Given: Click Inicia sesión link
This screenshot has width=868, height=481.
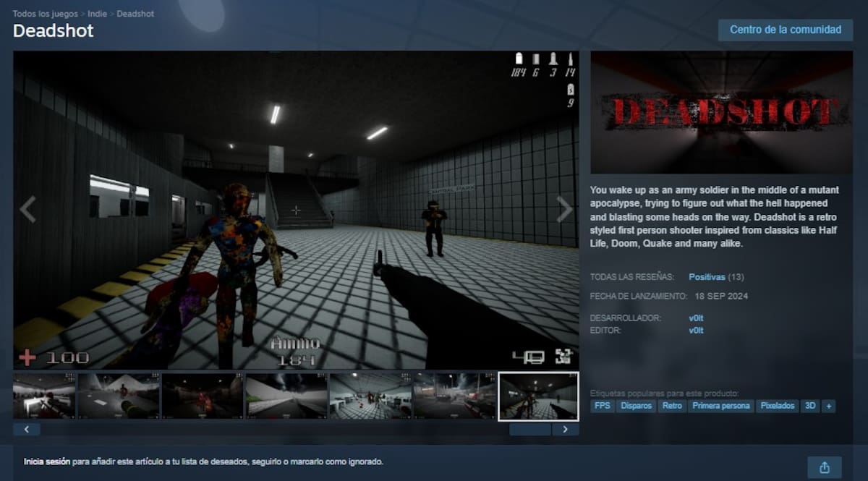Looking at the screenshot, I should 47,461.
